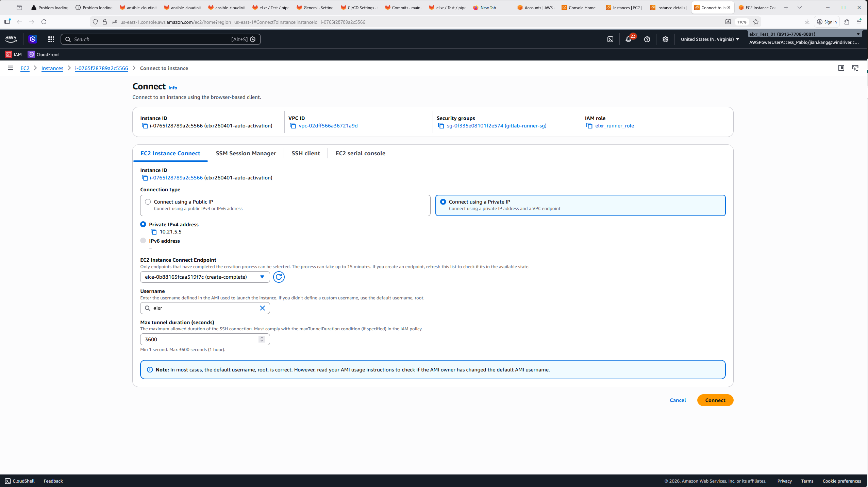The width and height of the screenshot is (868, 487).
Task: Select Connect using a Public IP
Action: point(147,202)
